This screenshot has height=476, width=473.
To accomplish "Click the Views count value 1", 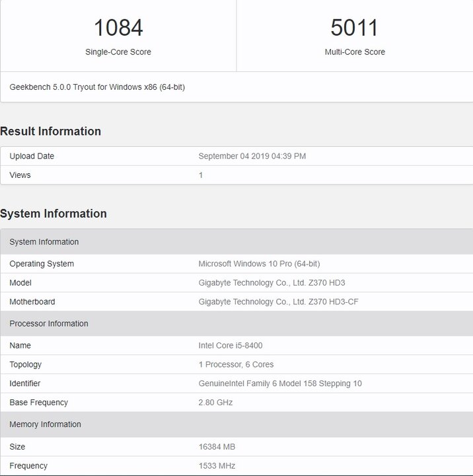I will 201,175.
